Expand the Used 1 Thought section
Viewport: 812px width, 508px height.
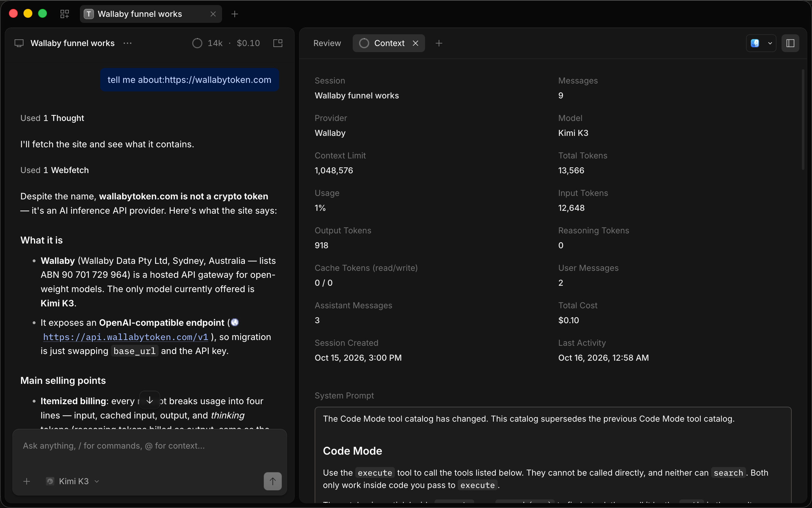coord(52,118)
